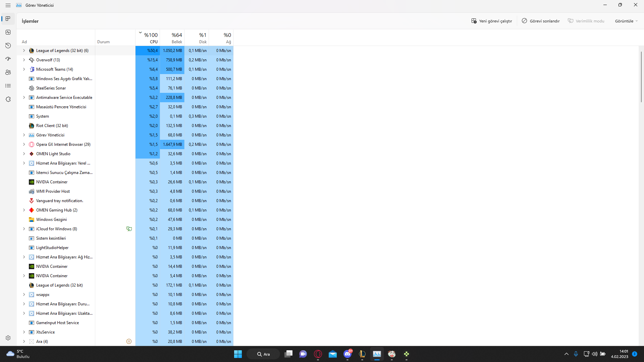Open Startup apps sidebar icon

pos(8,59)
